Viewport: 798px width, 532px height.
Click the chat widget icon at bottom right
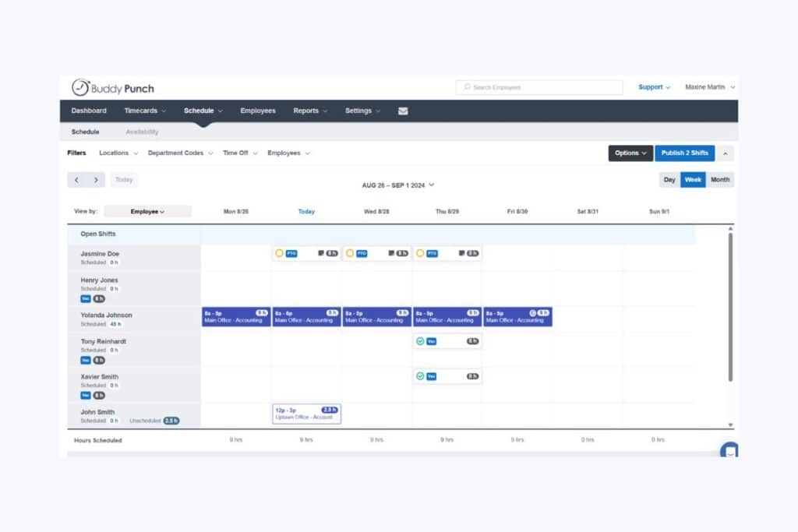(729, 451)
